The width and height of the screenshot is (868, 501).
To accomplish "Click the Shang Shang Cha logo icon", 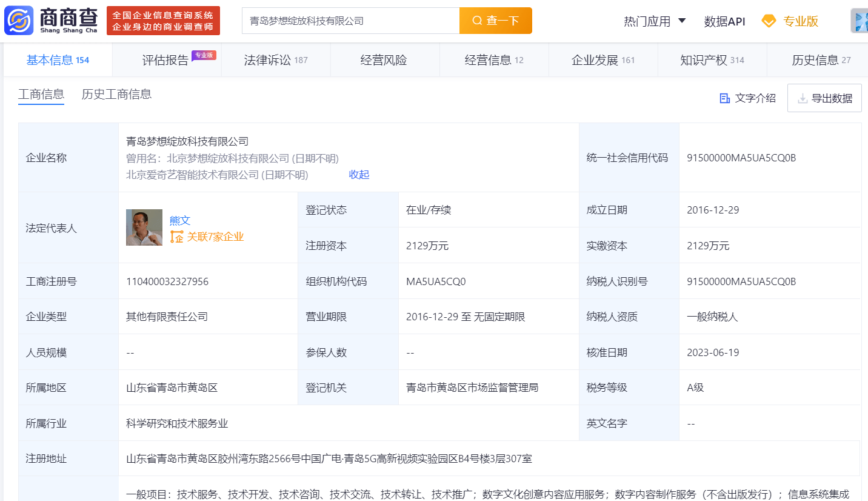I will click(19, 20).
